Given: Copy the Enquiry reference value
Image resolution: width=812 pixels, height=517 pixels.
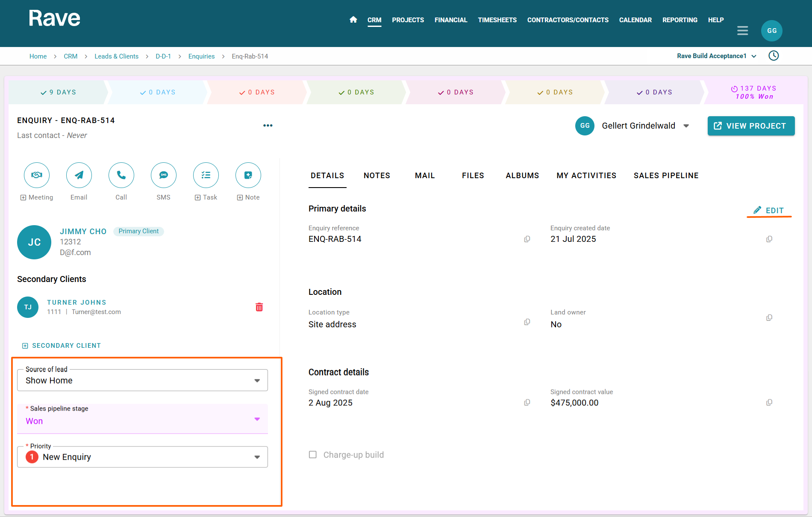Looking at the screenshot, I should pos(527,239).
